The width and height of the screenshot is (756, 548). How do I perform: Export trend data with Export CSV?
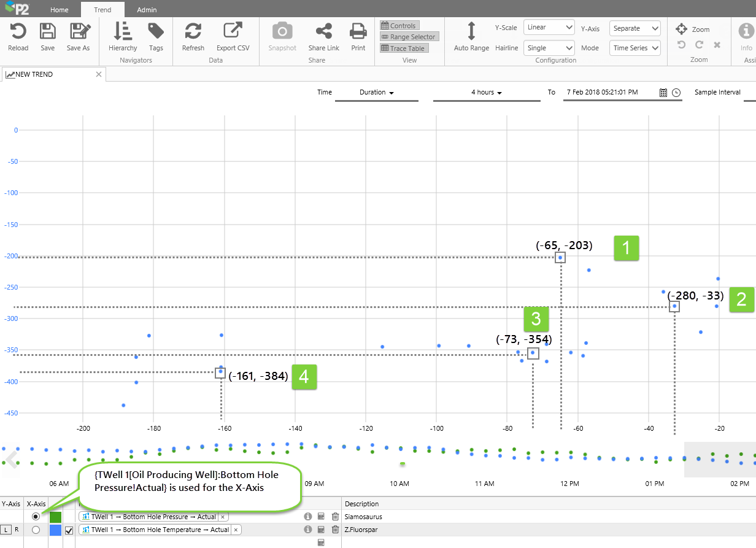(x=233, y=32)
